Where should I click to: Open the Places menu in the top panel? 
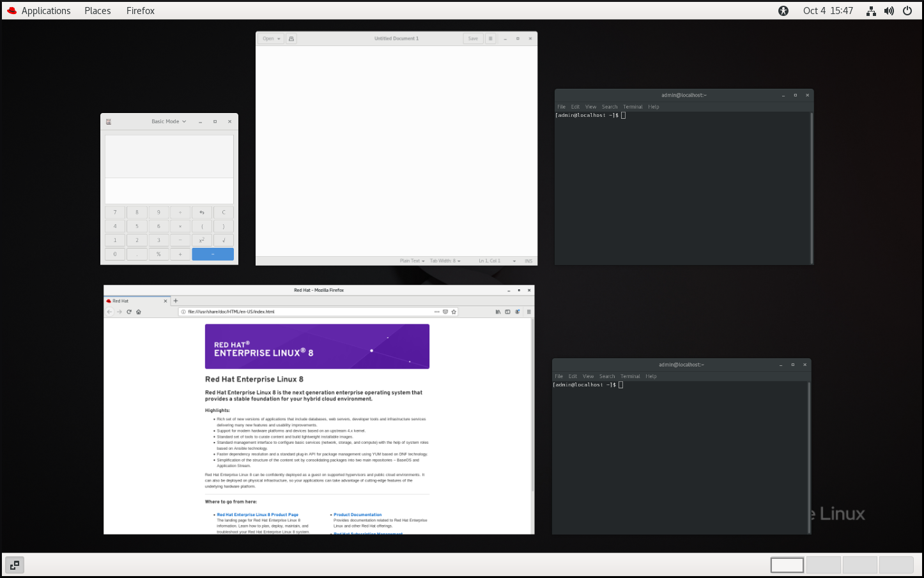point(97,11)
